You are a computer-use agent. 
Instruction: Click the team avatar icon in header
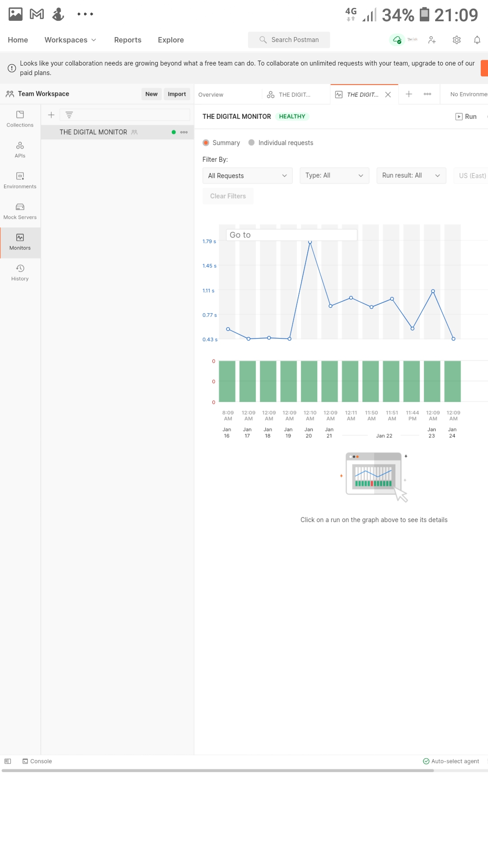pos(412,40)
